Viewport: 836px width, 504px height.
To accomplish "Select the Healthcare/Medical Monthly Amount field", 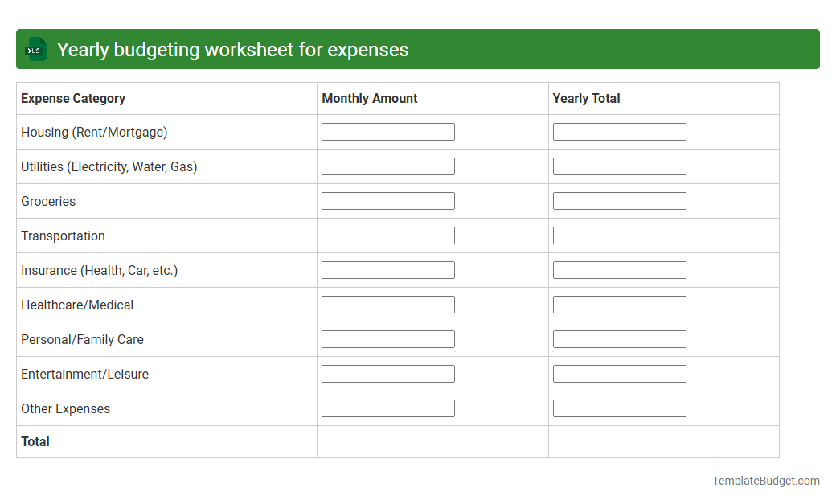I will point(387,304).
